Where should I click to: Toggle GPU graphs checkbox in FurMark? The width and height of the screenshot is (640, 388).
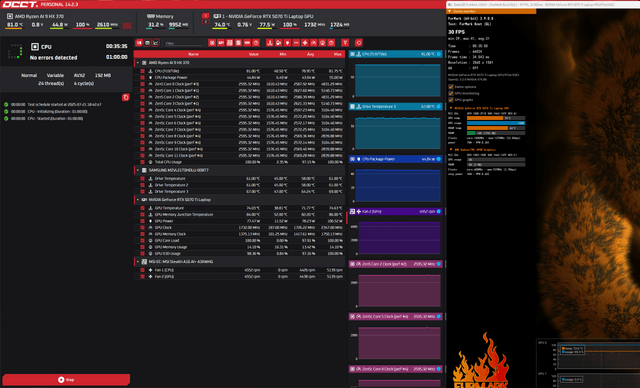click(451, 100)
